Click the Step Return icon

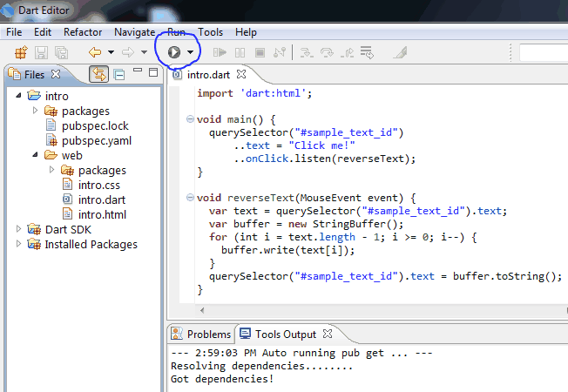coord(347,53)
